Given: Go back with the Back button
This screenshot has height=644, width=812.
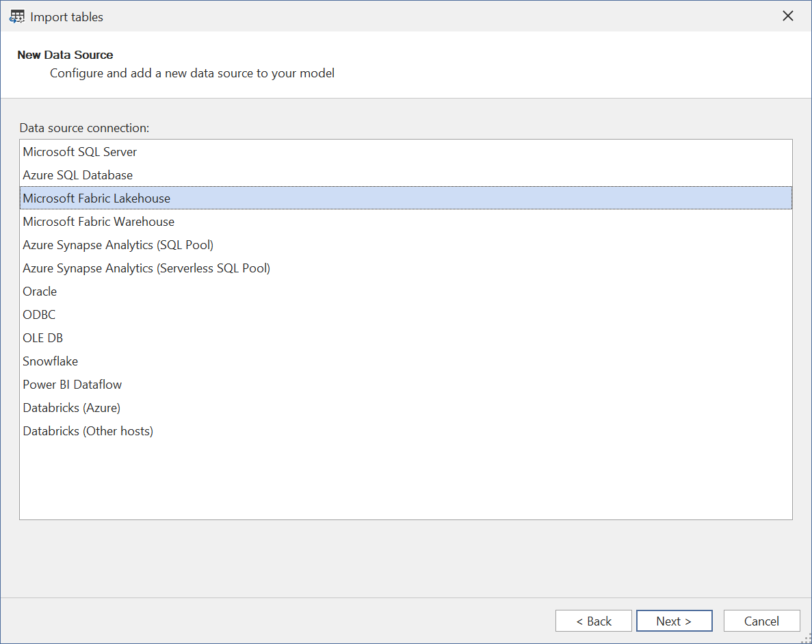Looking at the screenshot, I should tap(594, 621).
